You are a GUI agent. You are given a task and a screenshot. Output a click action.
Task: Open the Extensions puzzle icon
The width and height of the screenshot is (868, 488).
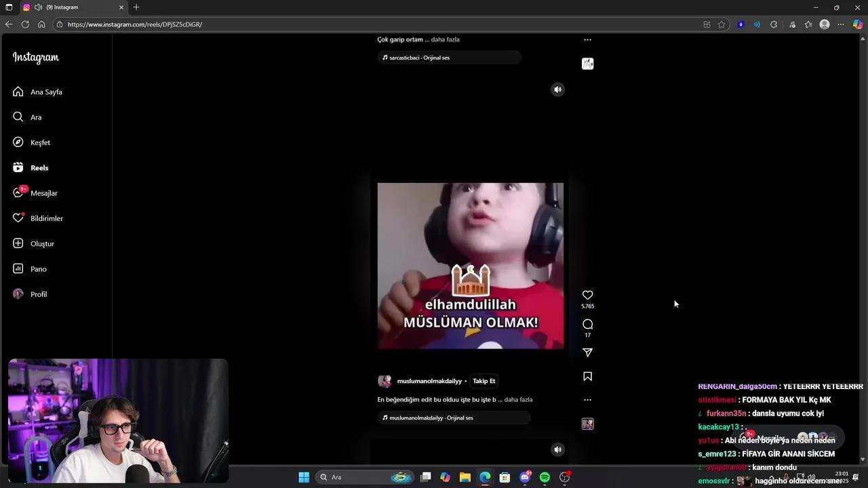(774, 24)
